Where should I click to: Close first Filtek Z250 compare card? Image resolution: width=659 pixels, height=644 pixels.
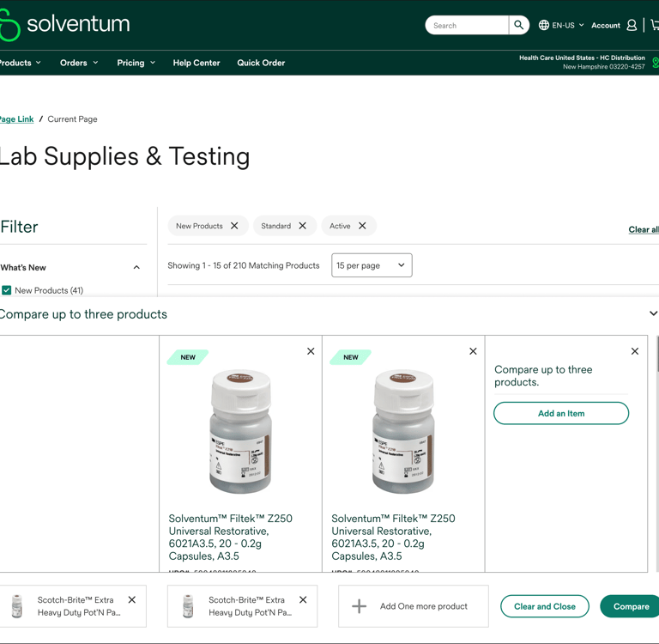tap(311, 351)
